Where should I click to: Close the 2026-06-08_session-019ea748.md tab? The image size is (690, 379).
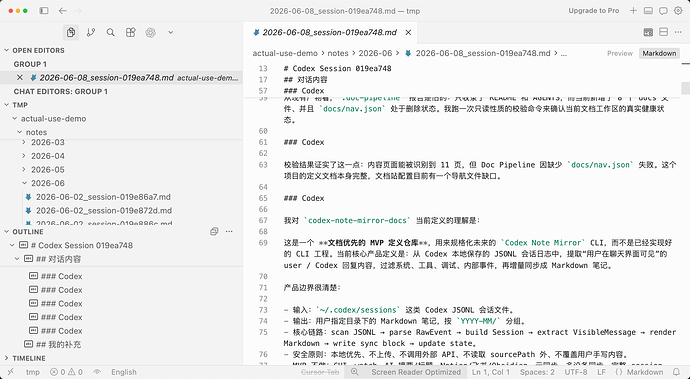click(408, 32)
